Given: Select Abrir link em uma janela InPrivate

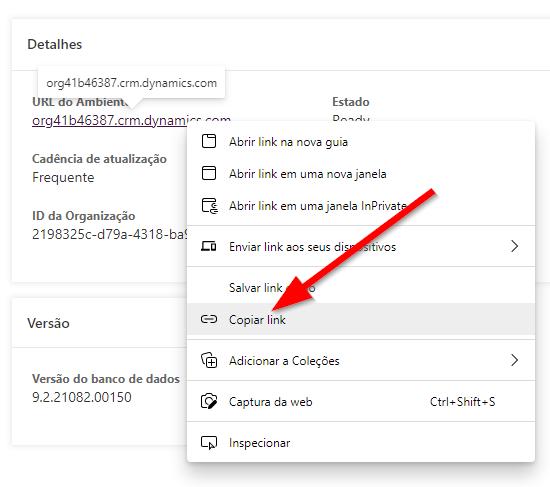Looking at the screenshot, I should [x=361, y=206].
